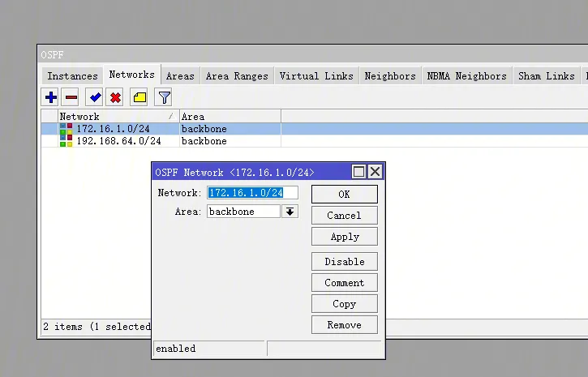Close the OSPF Network dialog

[375, 172]
